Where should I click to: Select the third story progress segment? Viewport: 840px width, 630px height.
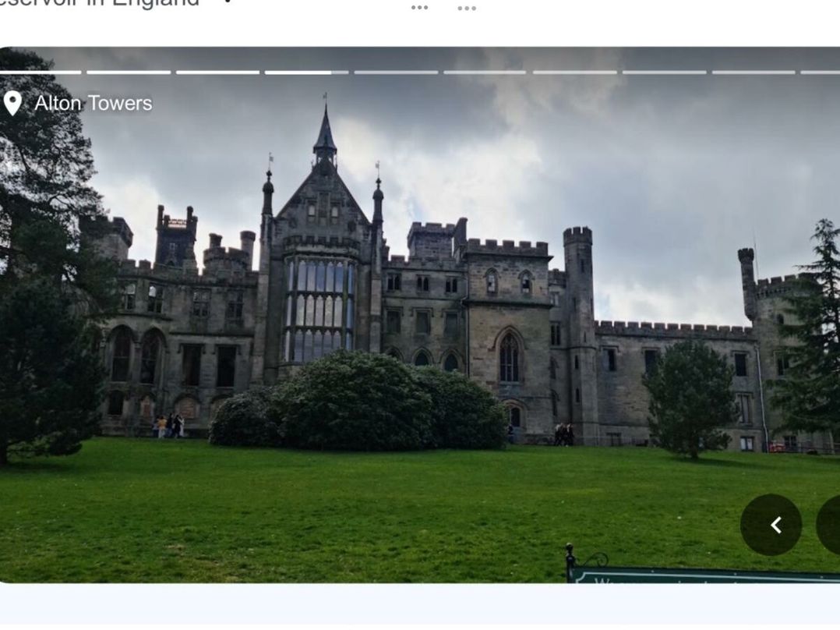pyautogui.click(x=217, y=73)
